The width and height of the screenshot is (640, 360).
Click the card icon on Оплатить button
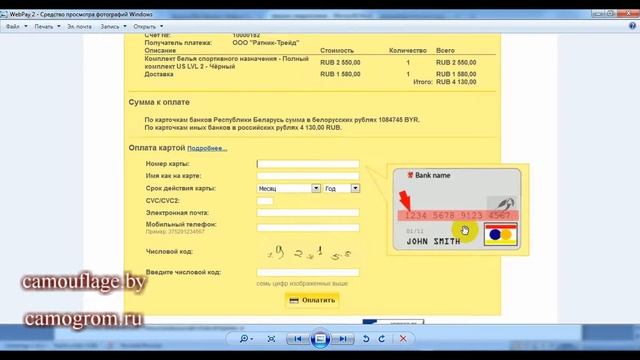tap(294, 301)
